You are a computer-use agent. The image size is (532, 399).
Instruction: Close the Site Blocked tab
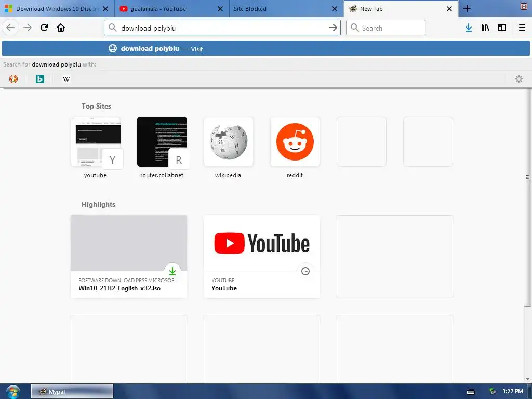tap(335, 9)
